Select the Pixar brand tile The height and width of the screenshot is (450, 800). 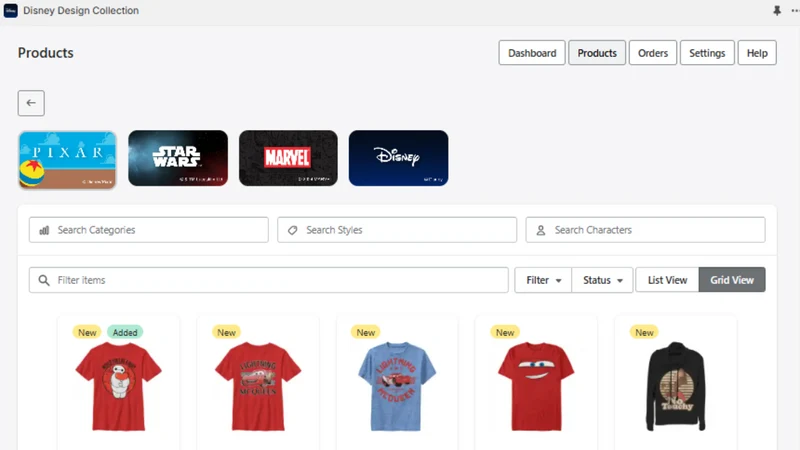click(x=67, y=160)
